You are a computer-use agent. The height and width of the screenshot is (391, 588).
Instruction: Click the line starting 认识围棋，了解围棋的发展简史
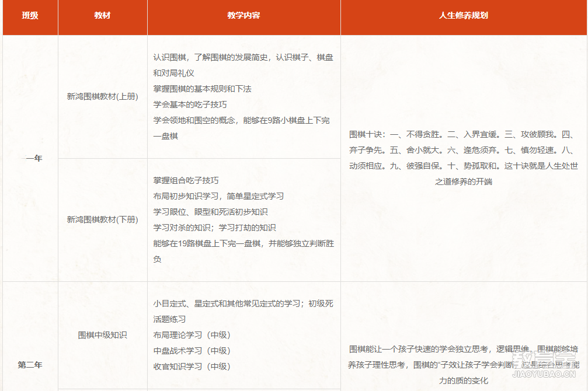pos(243,65)
